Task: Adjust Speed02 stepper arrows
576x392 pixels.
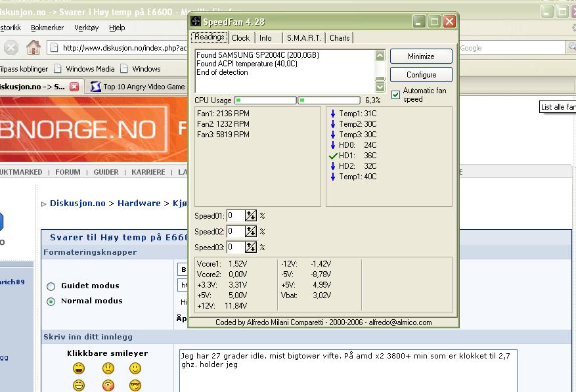Action: tap(250, 231)
